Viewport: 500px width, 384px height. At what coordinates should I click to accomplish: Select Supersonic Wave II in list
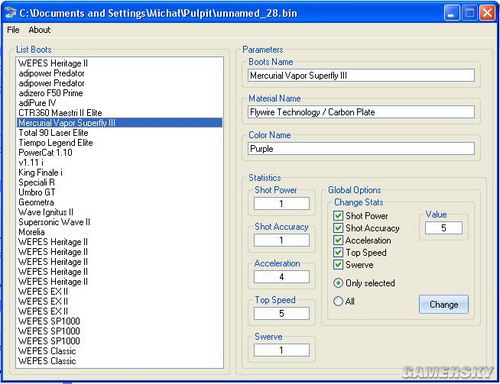point(119,222)
